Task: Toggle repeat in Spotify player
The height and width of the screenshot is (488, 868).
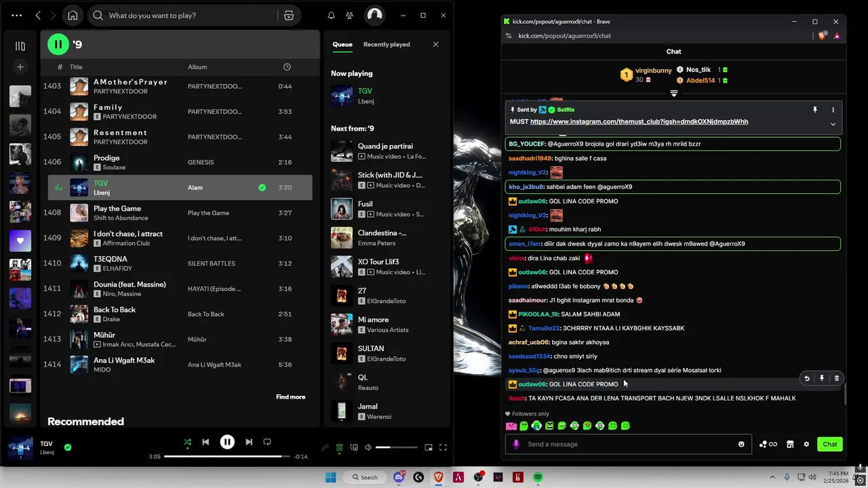Action: 267,442
